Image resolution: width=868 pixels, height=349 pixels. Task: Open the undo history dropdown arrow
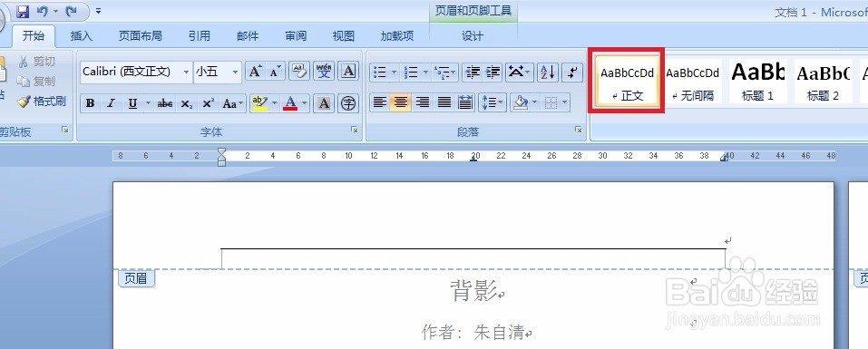(x=56, y=11)
